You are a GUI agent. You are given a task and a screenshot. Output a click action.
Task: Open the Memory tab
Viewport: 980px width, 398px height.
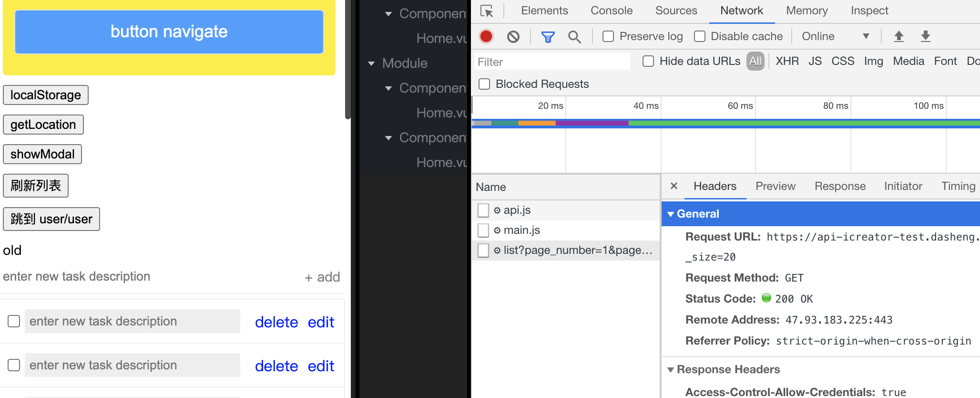pyautogui.click(x=807, y=10)
